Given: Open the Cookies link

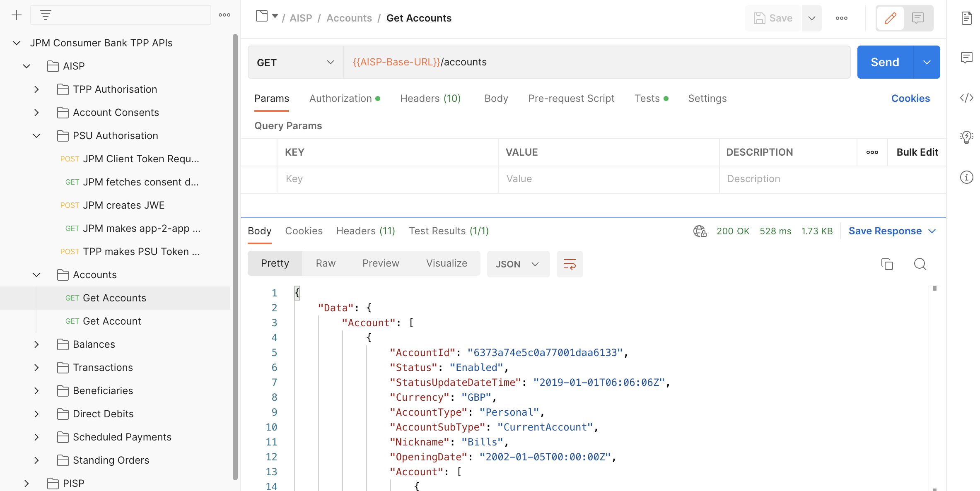Looking at the screenshot, I should pyautogui.click(x=910, y=99).
